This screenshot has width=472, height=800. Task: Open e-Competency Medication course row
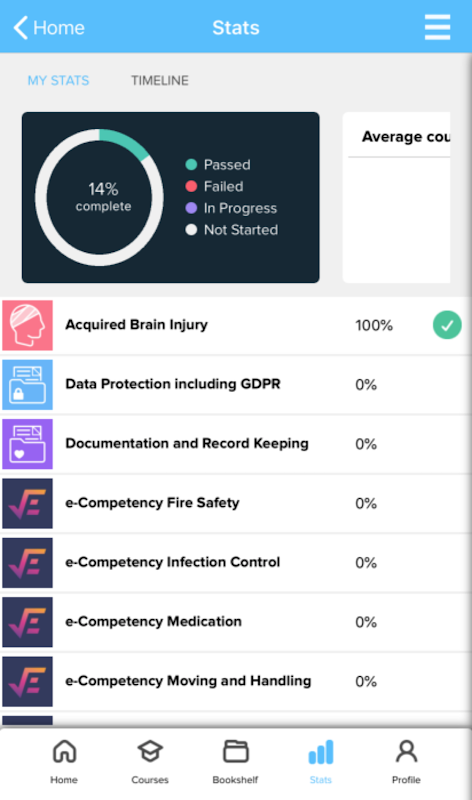[236, 622]
